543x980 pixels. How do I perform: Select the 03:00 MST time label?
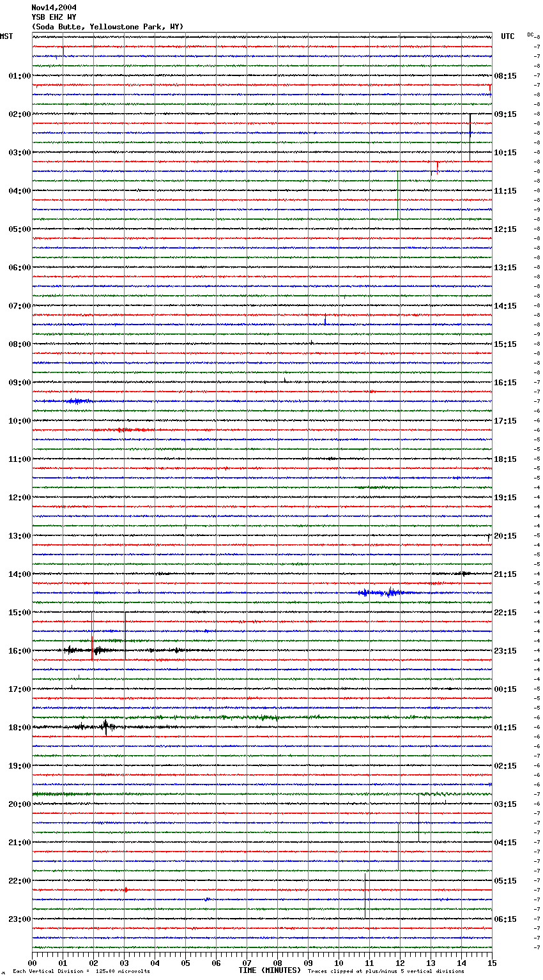(20, 153)
